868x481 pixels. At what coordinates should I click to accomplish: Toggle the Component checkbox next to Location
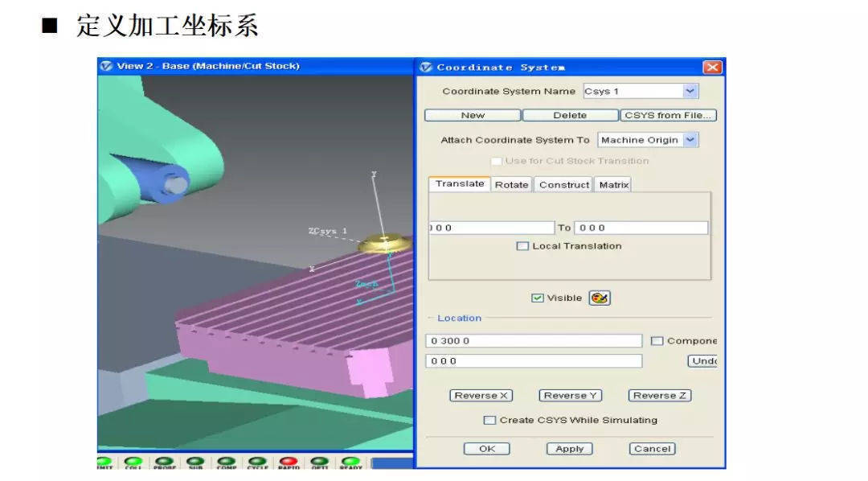tap(657, 341)
